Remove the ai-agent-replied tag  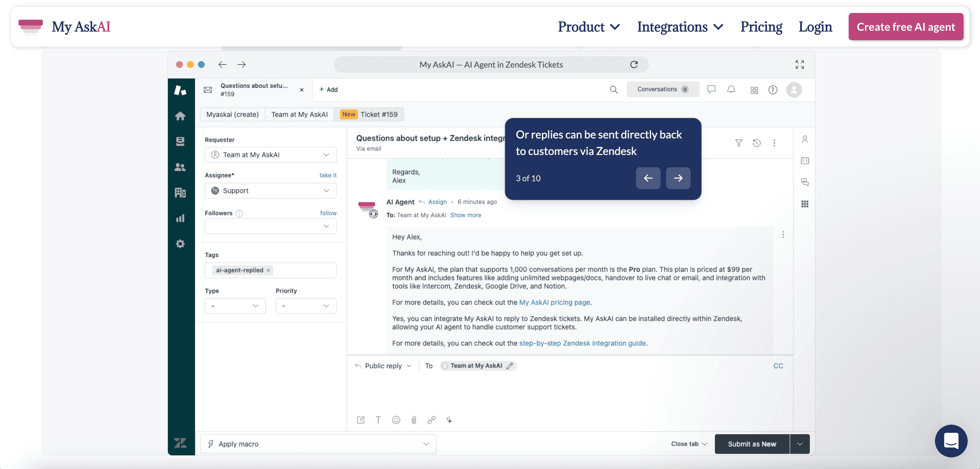(268, 270)
